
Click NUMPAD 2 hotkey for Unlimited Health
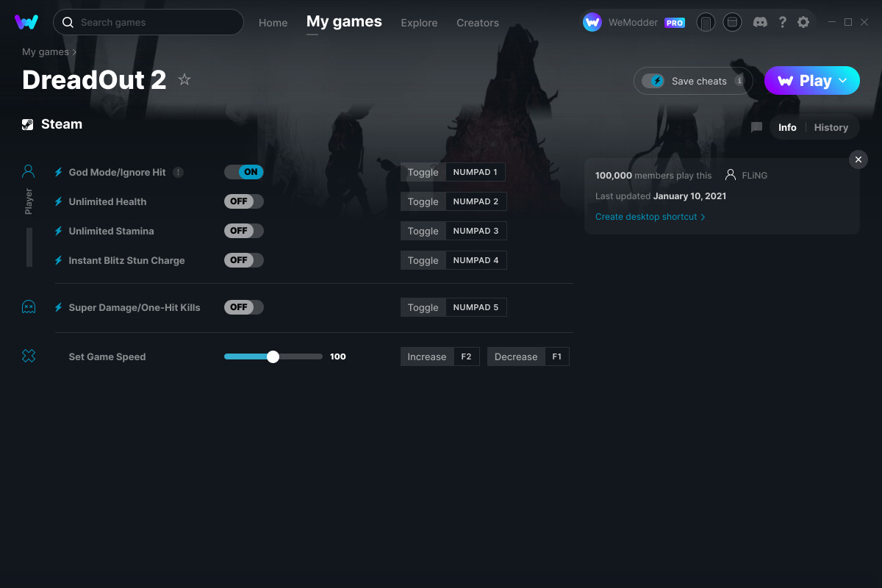[x=476, y=201]
